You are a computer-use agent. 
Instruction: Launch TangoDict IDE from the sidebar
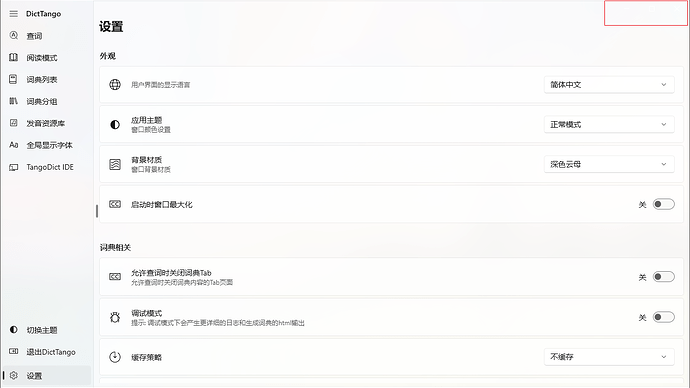click(47, 167)
